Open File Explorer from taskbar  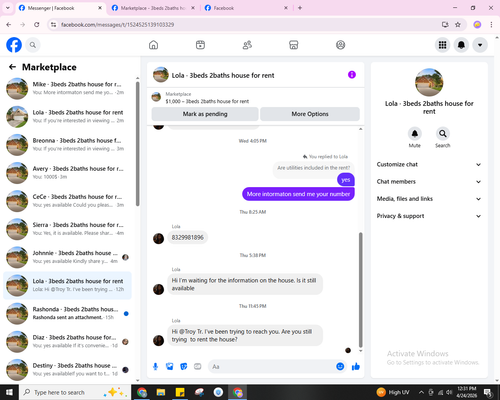pyautogui.click(x=161, y=392)
